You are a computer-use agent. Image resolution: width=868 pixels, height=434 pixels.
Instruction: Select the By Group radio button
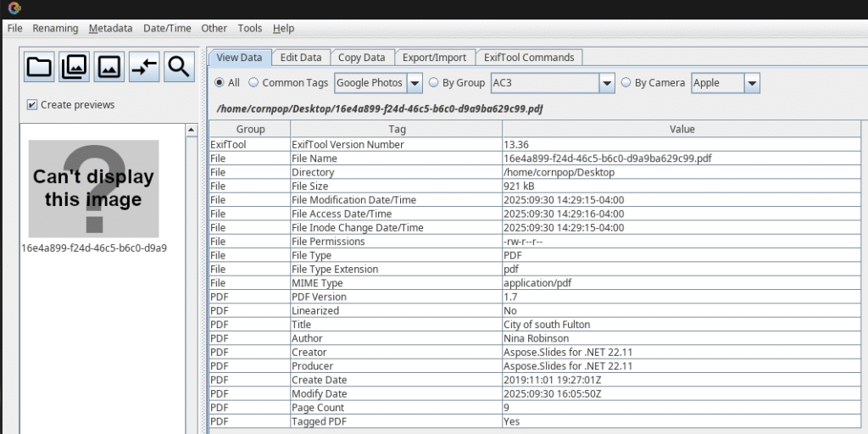click(436, 83)
